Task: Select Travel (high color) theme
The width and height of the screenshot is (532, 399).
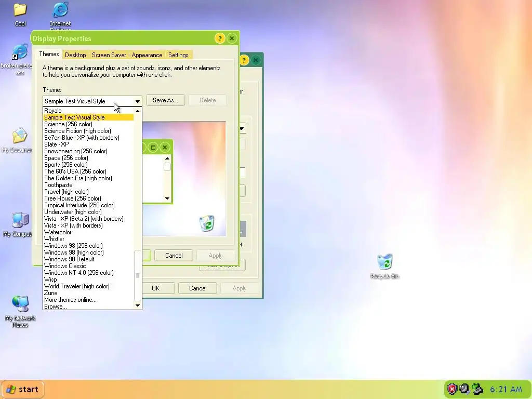Action: pyautogui.click(x=88, y=192)
